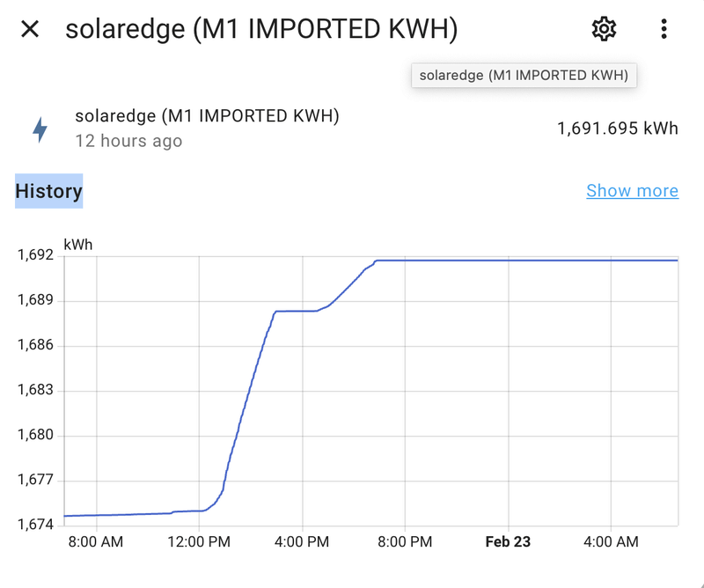Image resolution: width=704 pixels, height=588 pixels.
Task: Click the '12 hours ago' timestamp
Action: tap(128, 141)
